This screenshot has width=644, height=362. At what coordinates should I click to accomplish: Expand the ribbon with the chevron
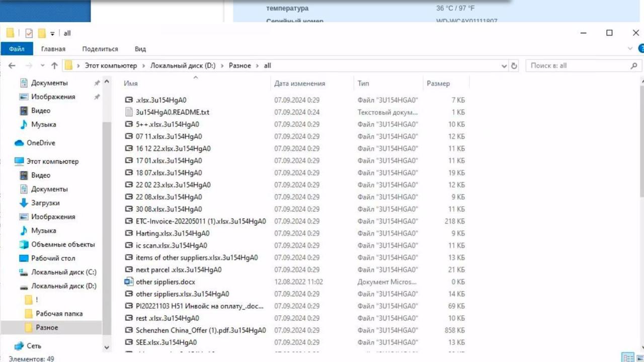click(630, 49)
